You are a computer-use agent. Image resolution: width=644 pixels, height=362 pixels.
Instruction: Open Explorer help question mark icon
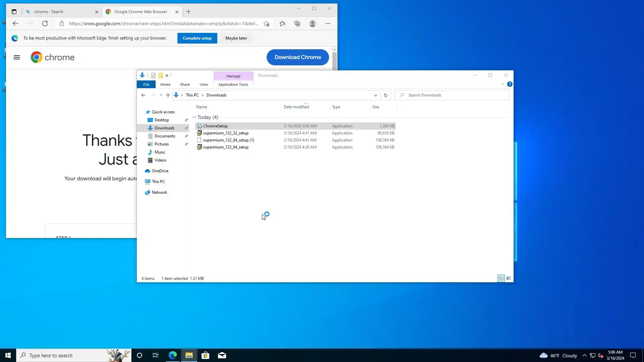coord(509,84)
